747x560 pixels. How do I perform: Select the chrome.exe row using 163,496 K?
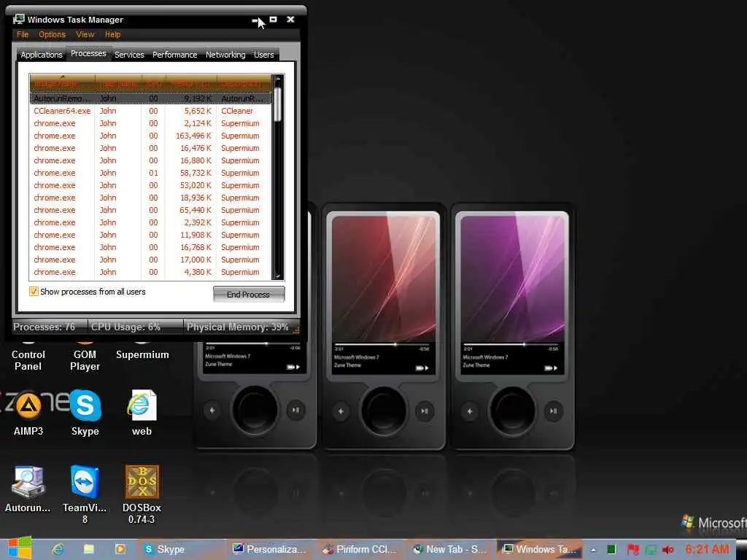click(150, 136)
